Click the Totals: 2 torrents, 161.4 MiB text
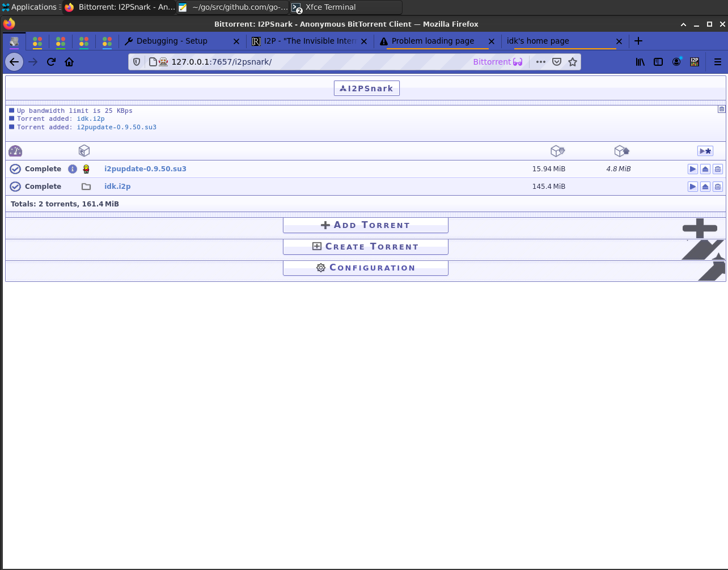Viewport: 728px width, 570px height. (65, 204)
